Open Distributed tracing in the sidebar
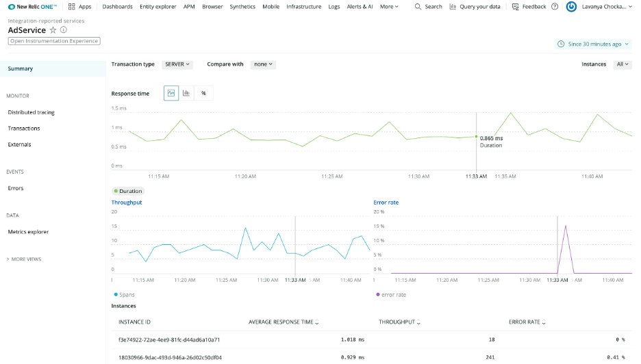Viewport: 641px width, 364px height. pos(31,112)
